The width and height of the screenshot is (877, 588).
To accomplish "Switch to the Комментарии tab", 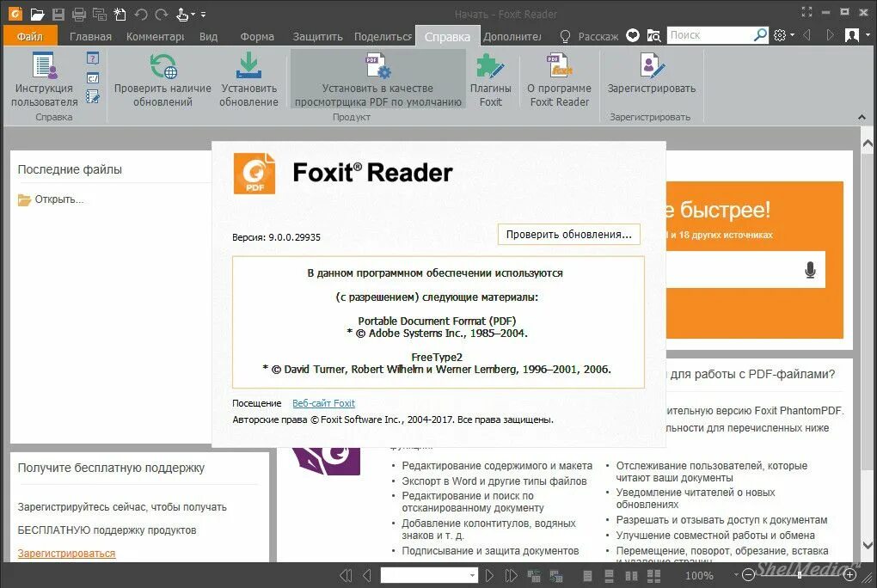I will click(x=155, y=36).
